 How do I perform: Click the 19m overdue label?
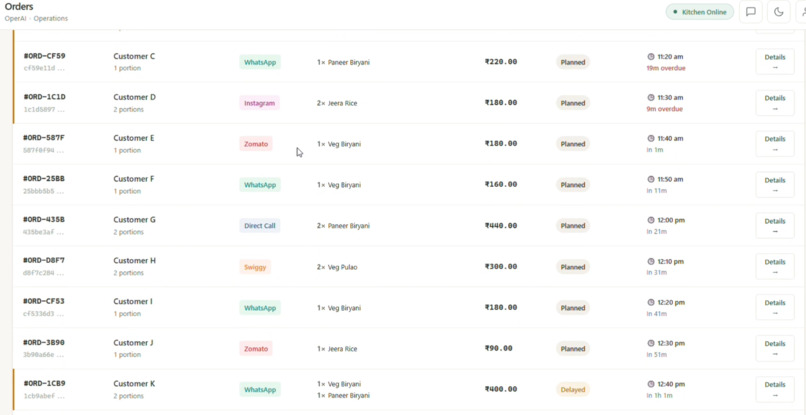click(x=666, y=68)
